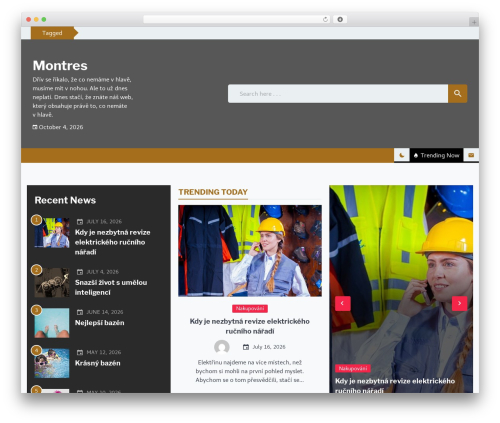Screen dimensions: 500x423
Task: Click 'MAY 12, 2026' date label
Action: (104, 353)
